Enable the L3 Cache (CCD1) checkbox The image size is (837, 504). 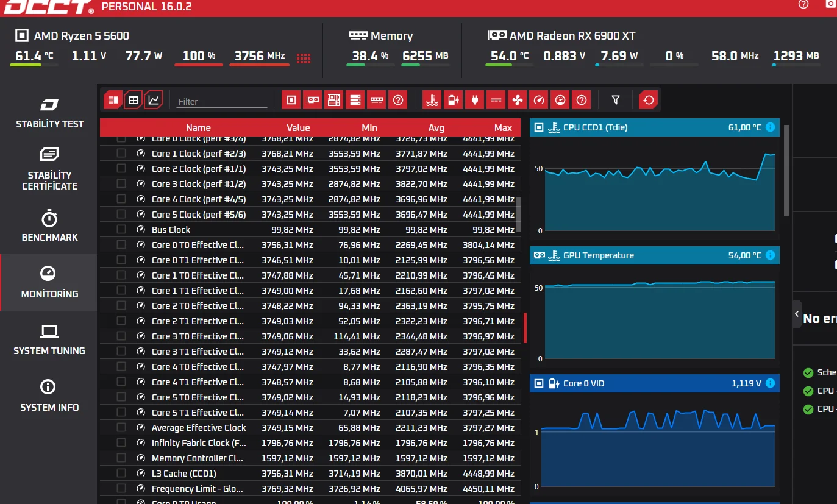pyautogui.click(x=121, y=474)
